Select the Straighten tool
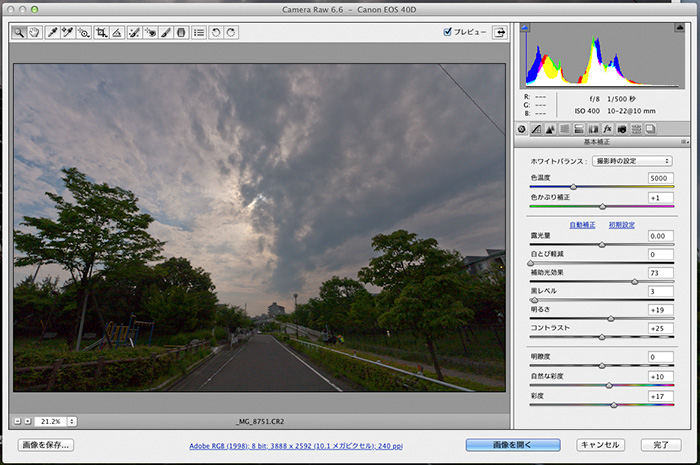The image size is (700, 465). [117, 32]
